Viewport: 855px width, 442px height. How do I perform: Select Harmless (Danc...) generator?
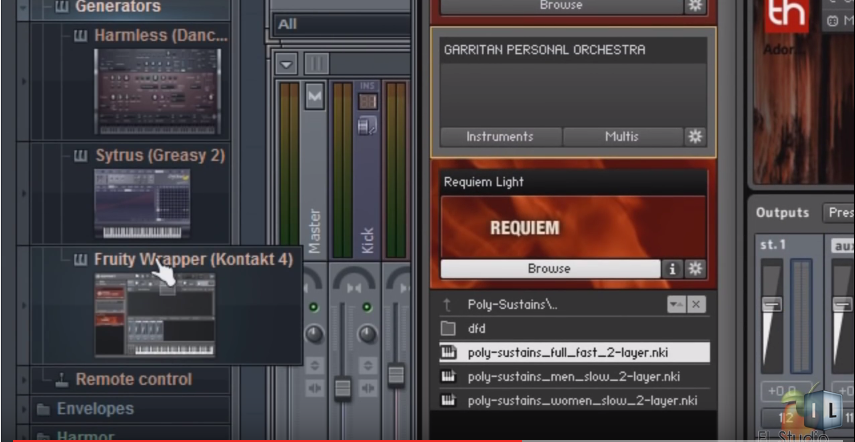[161, 35]
